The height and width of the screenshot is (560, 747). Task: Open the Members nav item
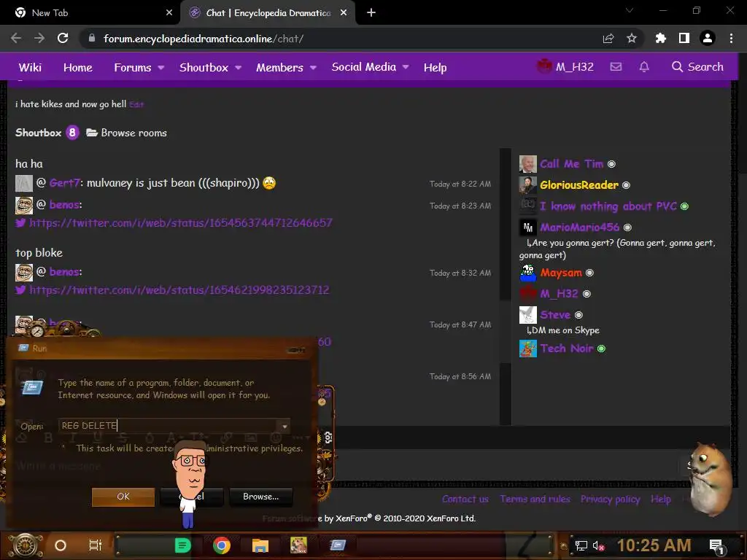tap(279, 67)
